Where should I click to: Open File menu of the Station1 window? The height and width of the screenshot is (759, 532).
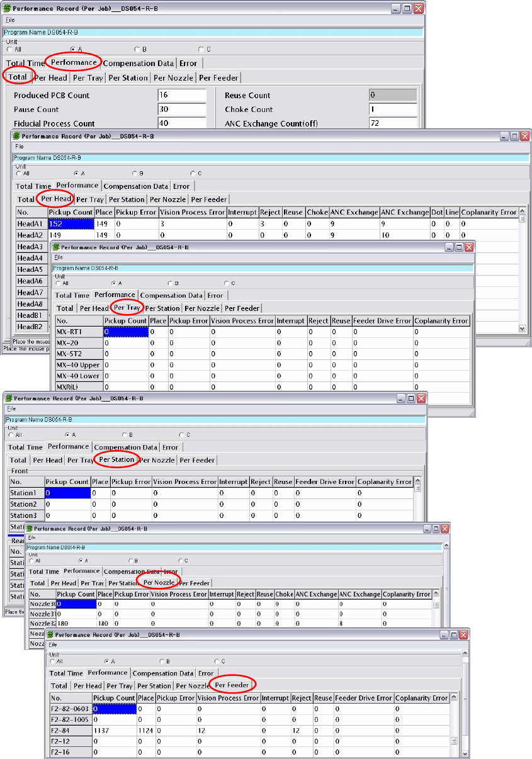point(10,408)
